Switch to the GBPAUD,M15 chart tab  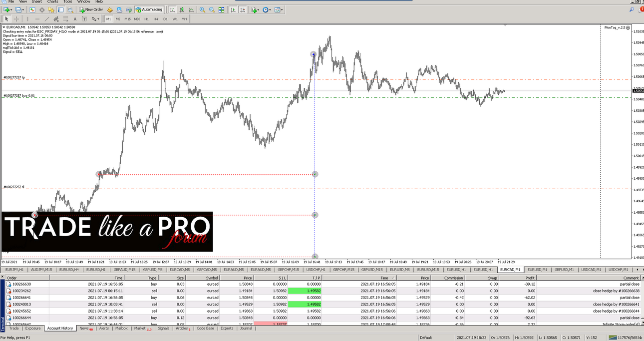(124, 270)
